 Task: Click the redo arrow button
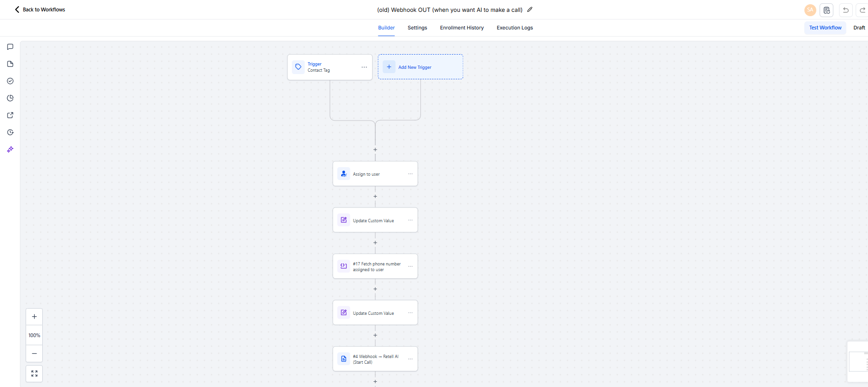tap(862, 10)
